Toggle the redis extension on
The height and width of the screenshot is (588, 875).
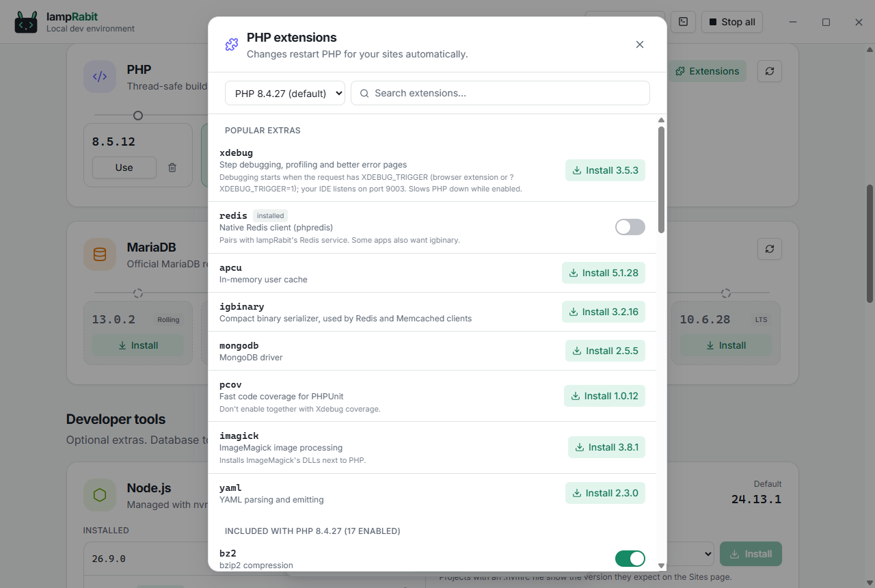(630, 227)
